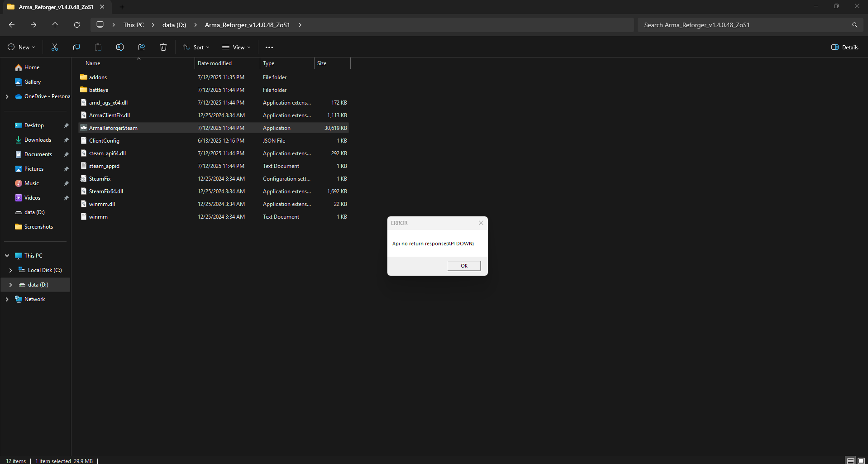The height and width of the screenshot is (464, 868).
Task: Go forward with the right arrow
Action: pos(33,25)
